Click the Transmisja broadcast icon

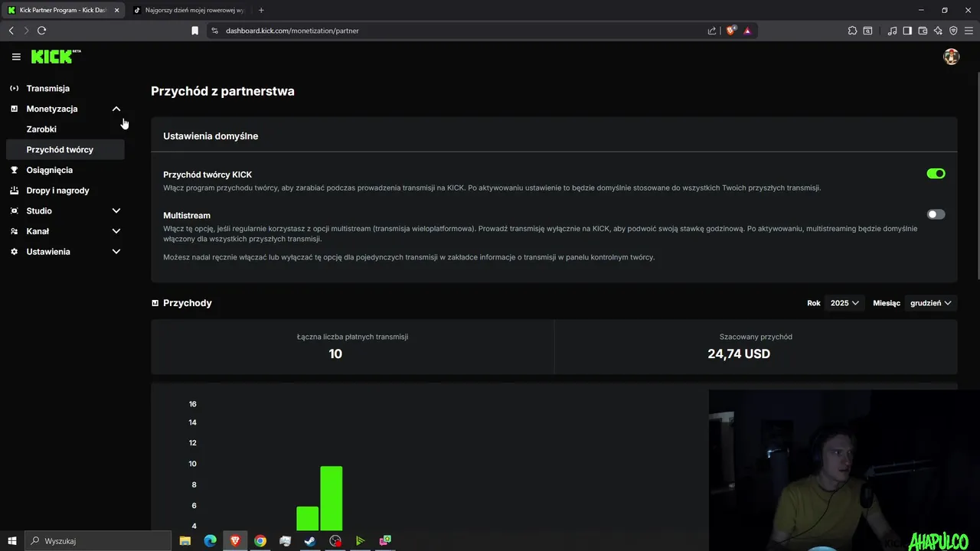tap(14, 89)
